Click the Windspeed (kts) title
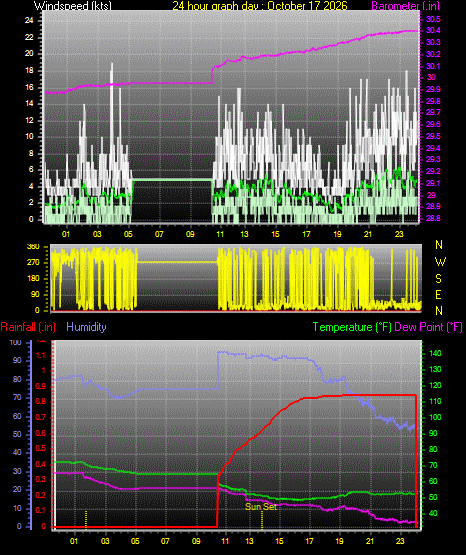This screenshot has width=466, height=555. coord(73,5)
